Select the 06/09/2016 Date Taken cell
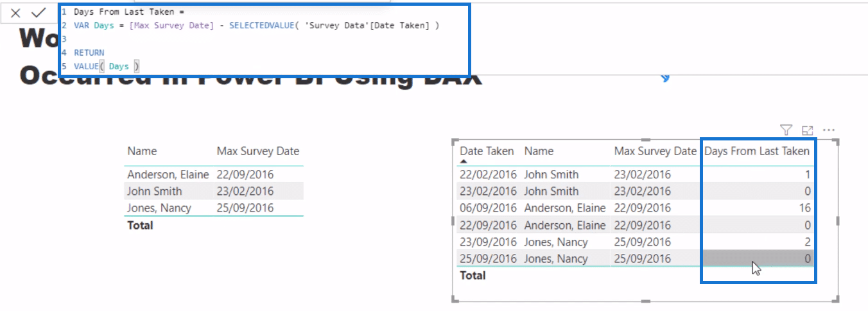This screenshot has width=868, height=311. coord(488,208)
